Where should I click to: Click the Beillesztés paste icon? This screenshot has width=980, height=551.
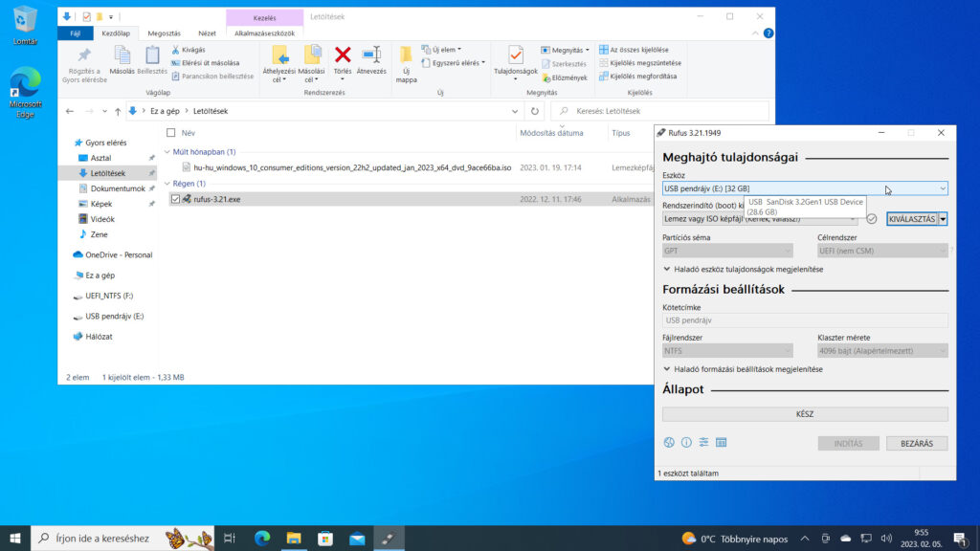point(152,55)
